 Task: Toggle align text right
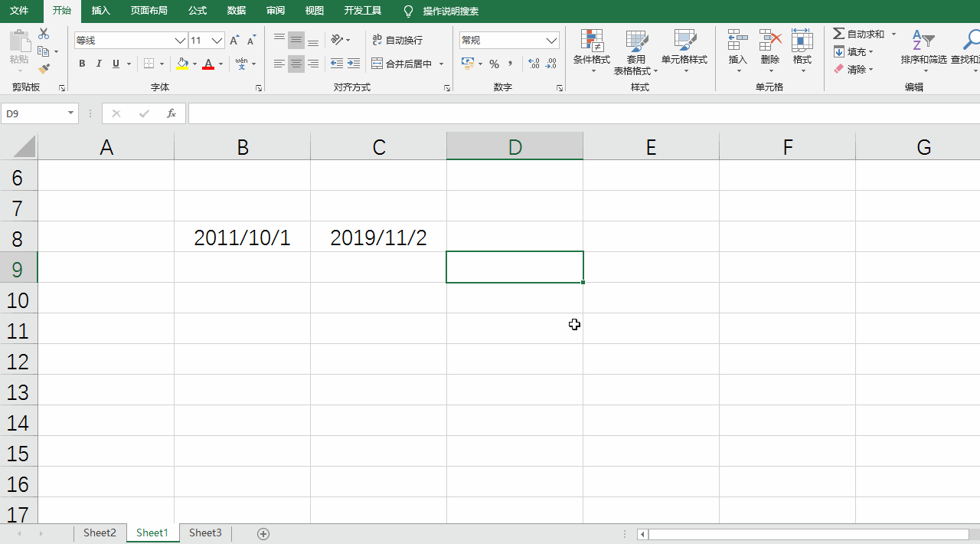click(x=313, y=64)
